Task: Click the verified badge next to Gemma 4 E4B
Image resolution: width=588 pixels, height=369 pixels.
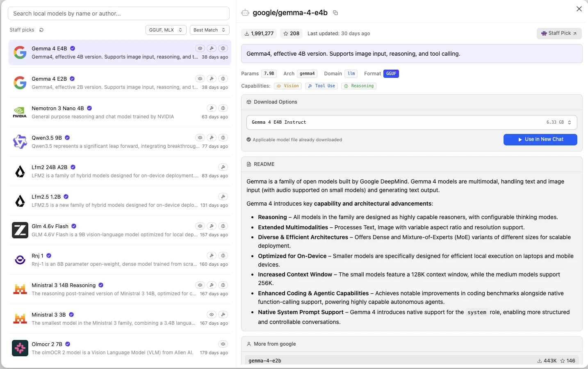Action: tap(73, 48)
